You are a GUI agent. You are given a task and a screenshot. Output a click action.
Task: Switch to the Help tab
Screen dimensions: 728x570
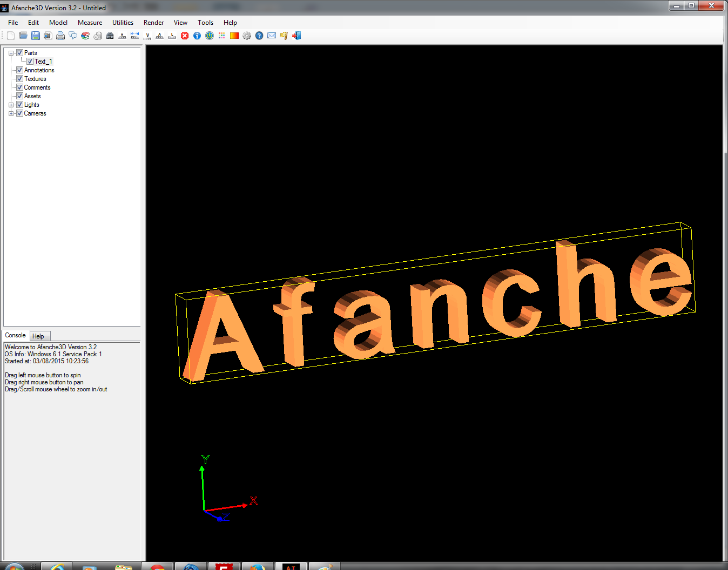(38, 336)
